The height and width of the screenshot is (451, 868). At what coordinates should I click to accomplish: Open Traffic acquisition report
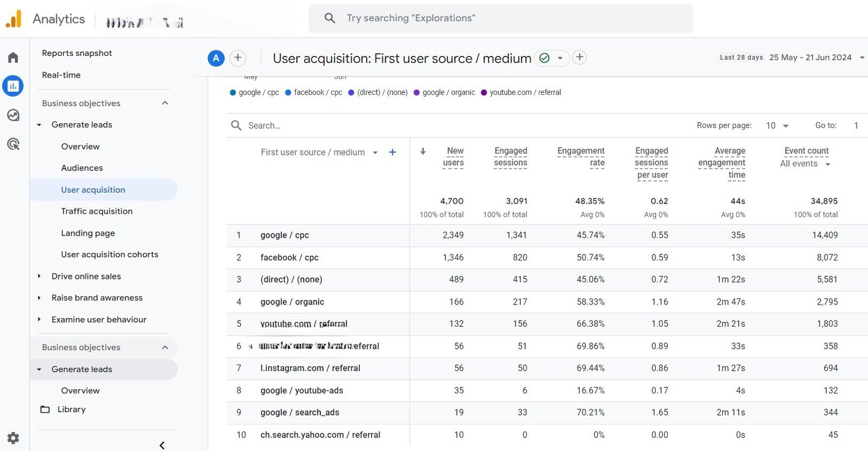97,211
